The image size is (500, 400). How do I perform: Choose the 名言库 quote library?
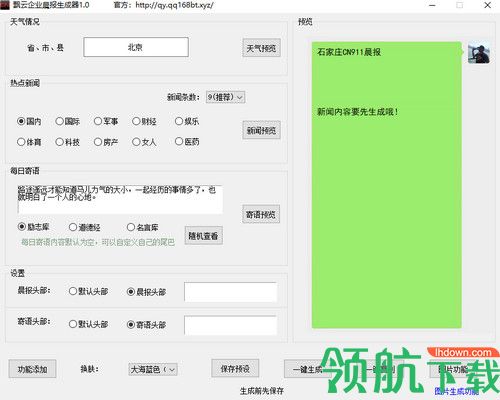[x=143, y=227]
